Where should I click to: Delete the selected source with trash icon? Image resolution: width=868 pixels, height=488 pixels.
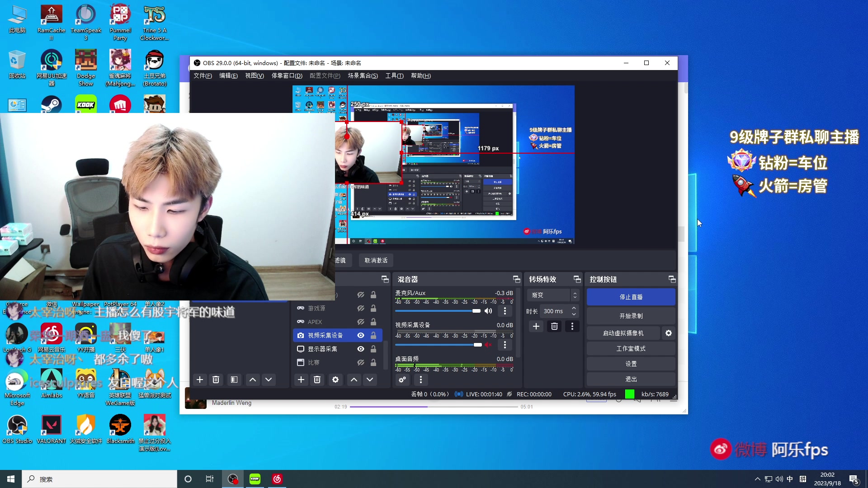[x=317, y=380]
